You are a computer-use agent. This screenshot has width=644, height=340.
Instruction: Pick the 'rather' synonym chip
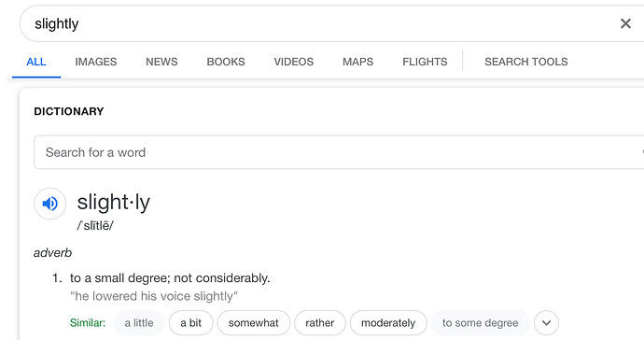pos(320,323)
